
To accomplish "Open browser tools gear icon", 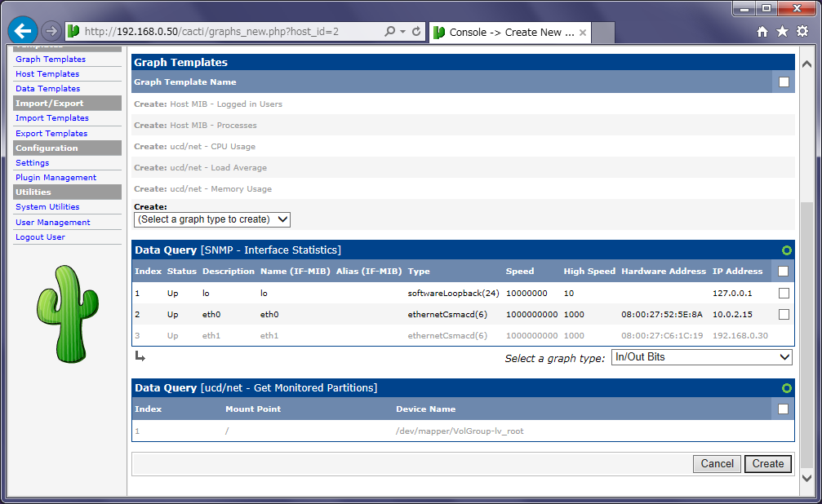I will point(802,32).
